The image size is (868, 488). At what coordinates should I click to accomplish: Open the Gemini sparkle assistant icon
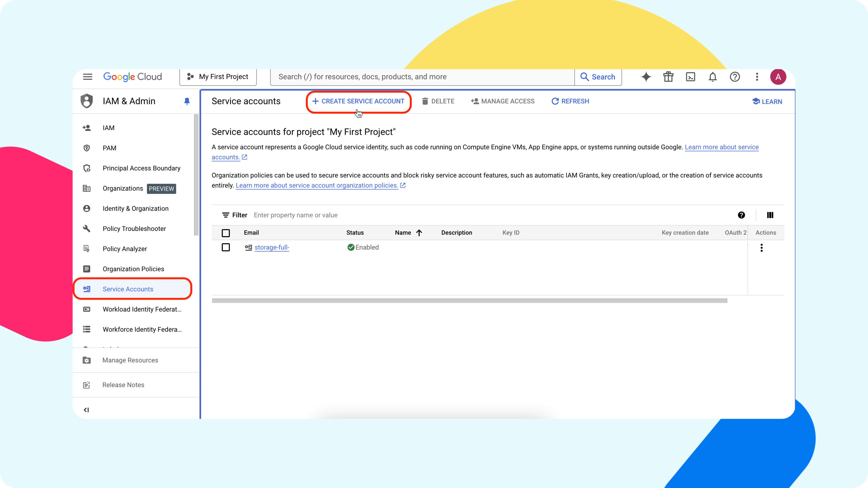tap(646, 77)
